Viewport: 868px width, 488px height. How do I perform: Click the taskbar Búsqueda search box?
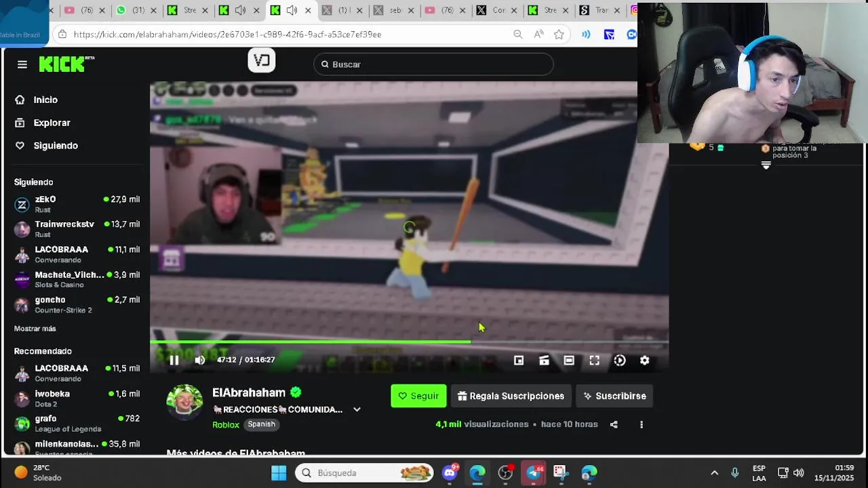click(x=364, y=473)
